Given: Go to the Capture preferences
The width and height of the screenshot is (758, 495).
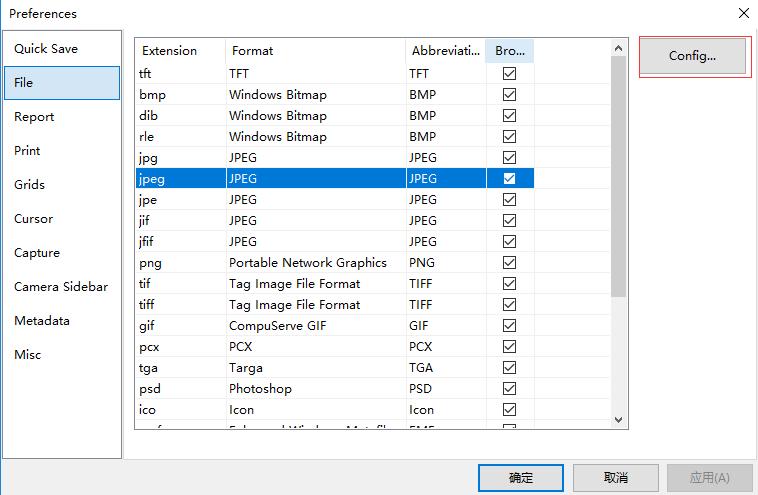Looking at the screenshot, I should [37, 253].
